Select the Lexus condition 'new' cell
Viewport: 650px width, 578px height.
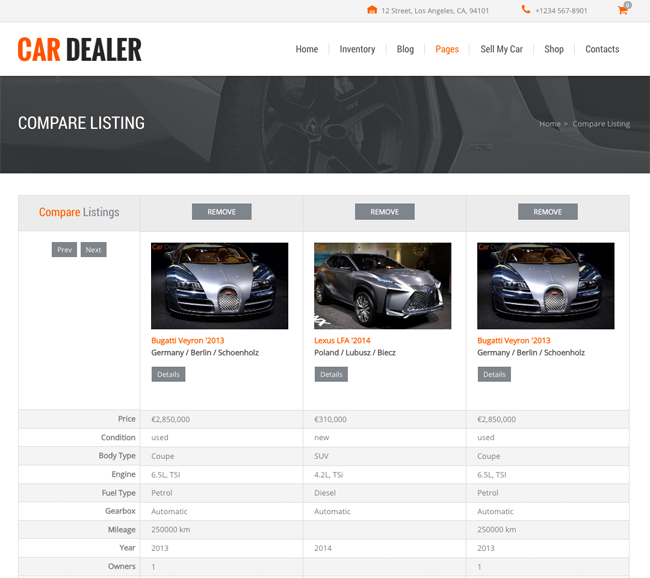click(384, 437)
